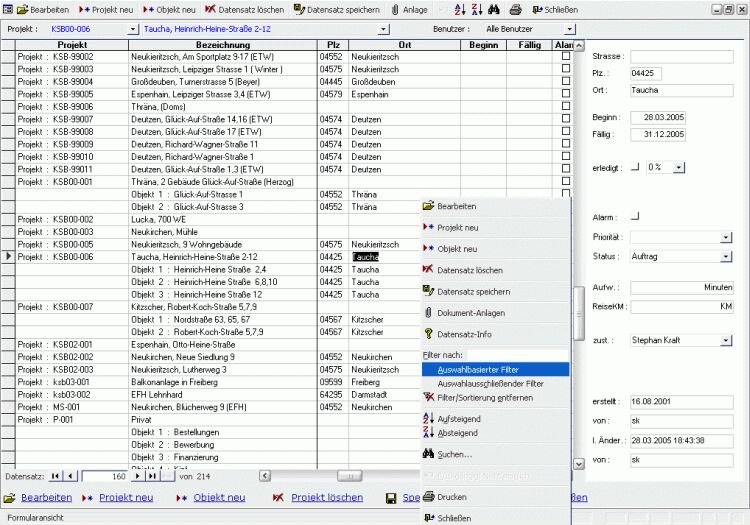Click Datensatz speichern in the toolbar

[x=339, y=9]
